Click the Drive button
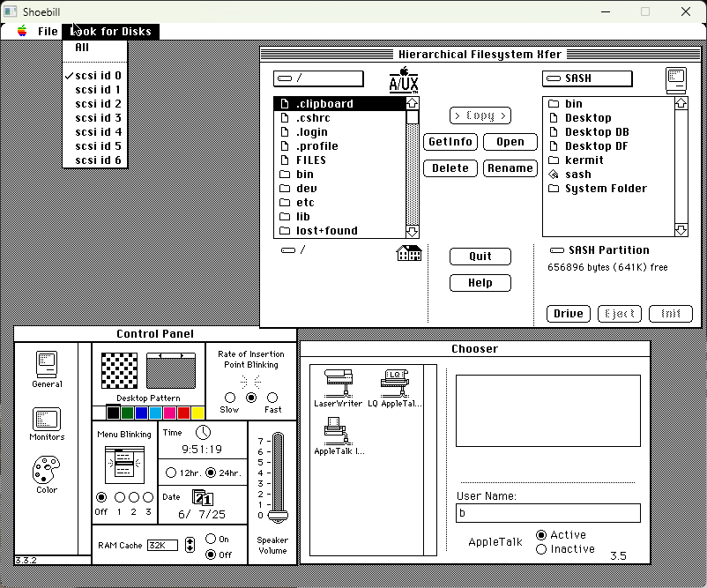The width and height of the screenshot is (707, 588). (x=568, y=314)
